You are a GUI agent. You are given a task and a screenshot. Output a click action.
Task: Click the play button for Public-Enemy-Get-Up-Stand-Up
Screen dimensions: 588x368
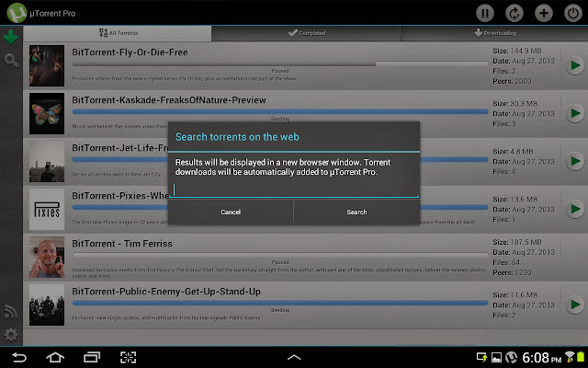pyautogui.click(x=574, y=305)
